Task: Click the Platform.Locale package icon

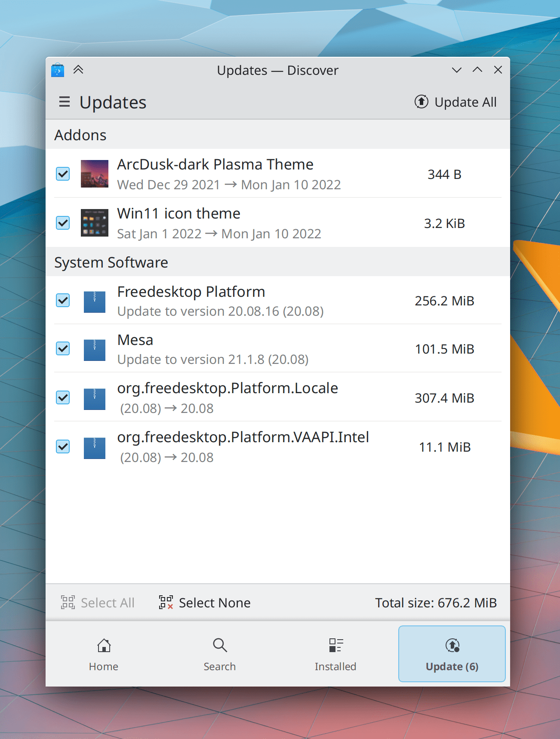Action: pos(95,399)
